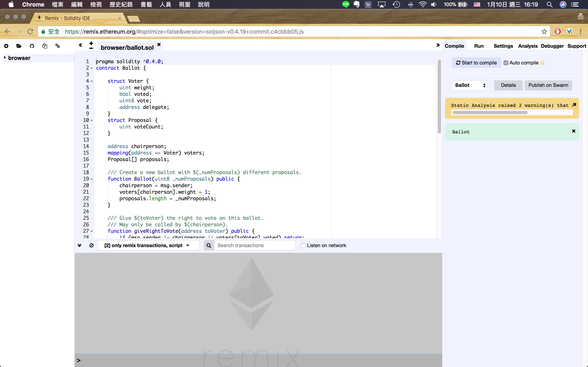Viewport: 588px width, 367px height.
Task: Create a new file with plus circle icon
Action: point(6,46)
